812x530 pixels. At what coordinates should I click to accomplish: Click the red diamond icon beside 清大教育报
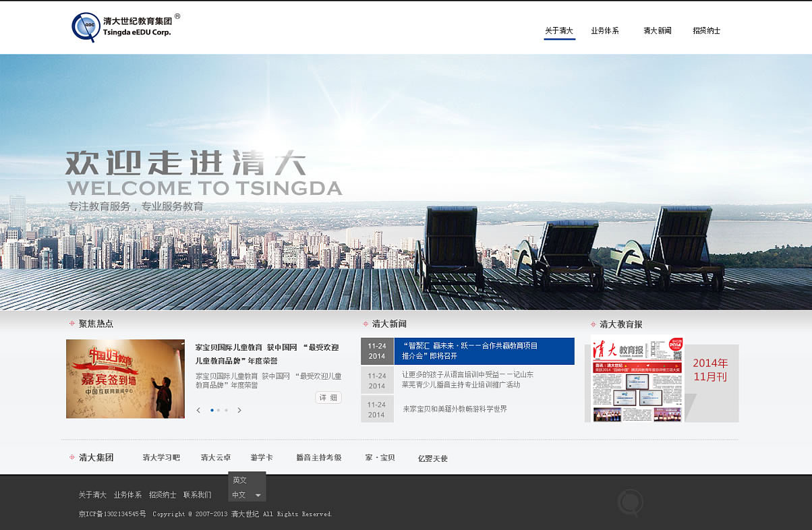[593, 324]
